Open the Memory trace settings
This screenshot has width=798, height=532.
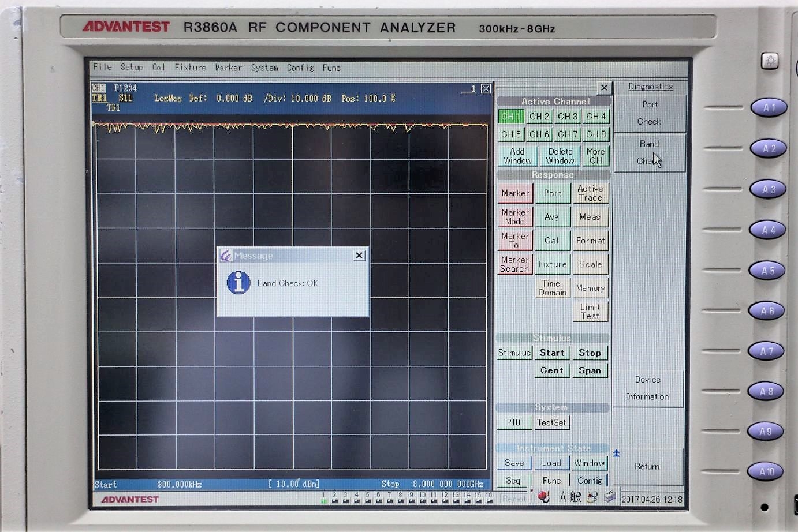(x=590, y=288)
